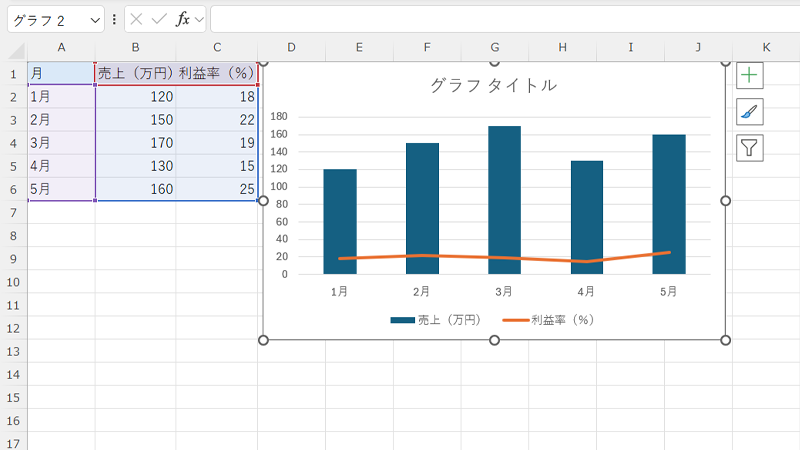Expand the Name Box dropdown arrow

click(x=95, y=19)
